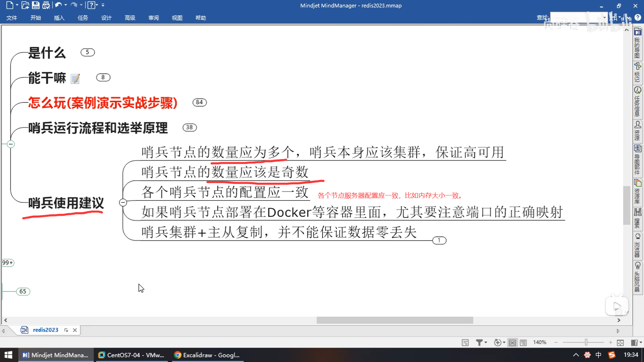Open the new document dropdown arrow
The height and width of the screenshot is (362, 644).
click(x=17, y=5)
